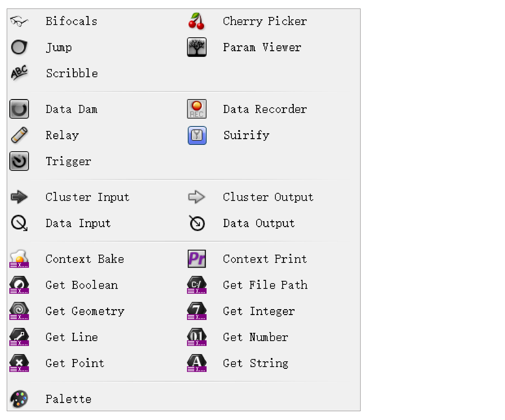505x420 pixels.
Task: Open the Param Viewer tree icon
Action: coord(196,47)
